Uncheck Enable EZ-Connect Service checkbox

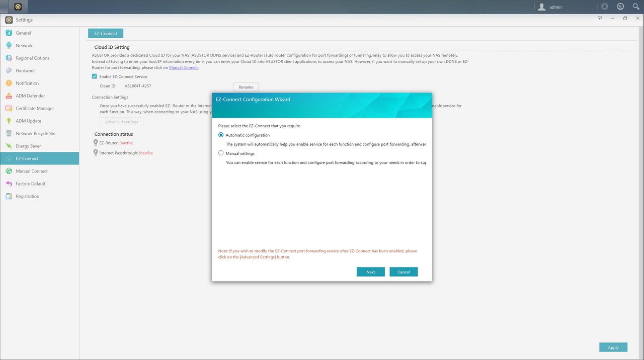pos(94,76)
